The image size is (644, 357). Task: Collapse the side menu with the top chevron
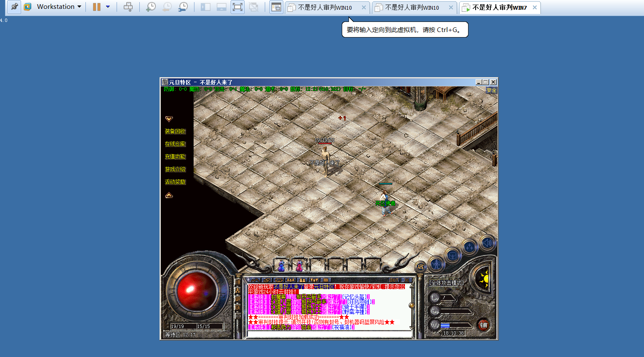[169, 119]
